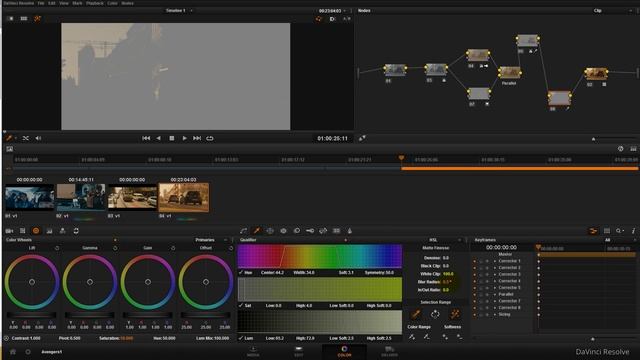
Task: Click the Stop button
Action: coord(172,138)
